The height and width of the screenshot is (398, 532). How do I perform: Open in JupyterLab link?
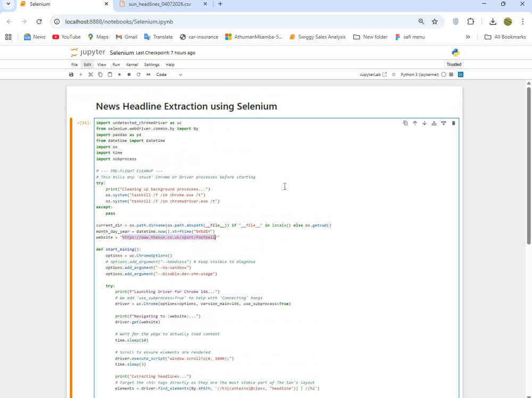(x=373, y=74)
